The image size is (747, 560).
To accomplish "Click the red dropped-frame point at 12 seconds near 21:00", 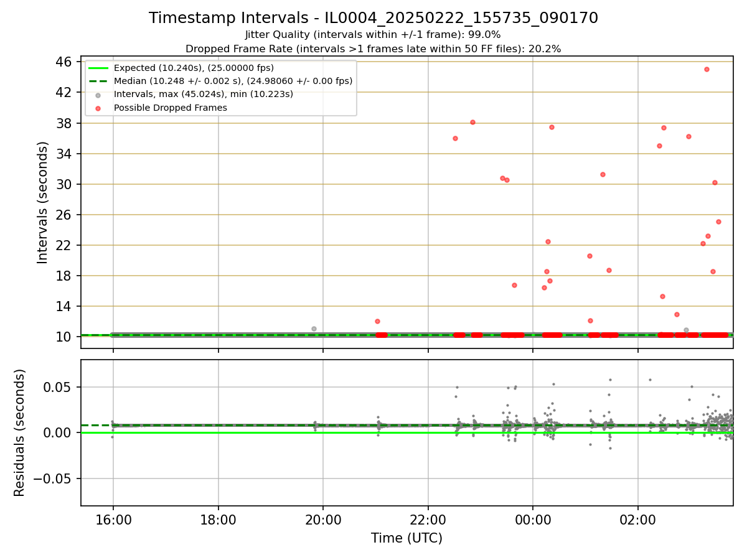I will [x=377, y=321].
